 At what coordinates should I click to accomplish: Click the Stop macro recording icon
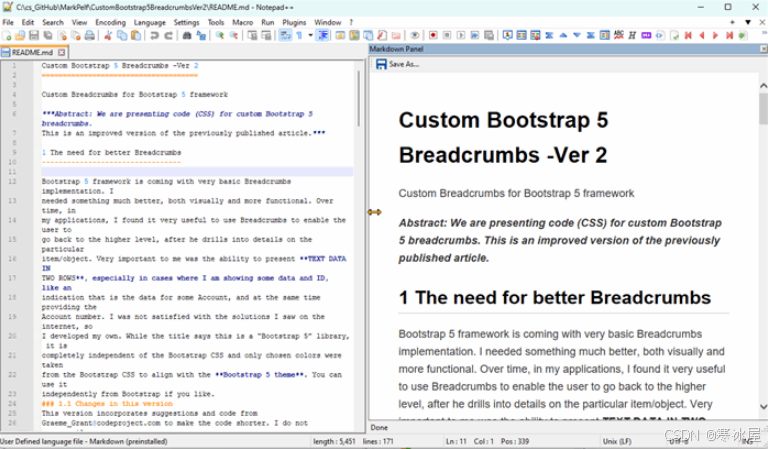[447, 35]
